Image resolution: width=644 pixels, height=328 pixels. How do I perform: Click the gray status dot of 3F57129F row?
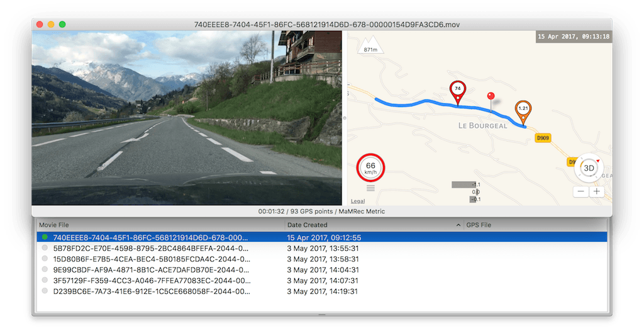pos(45,280)
